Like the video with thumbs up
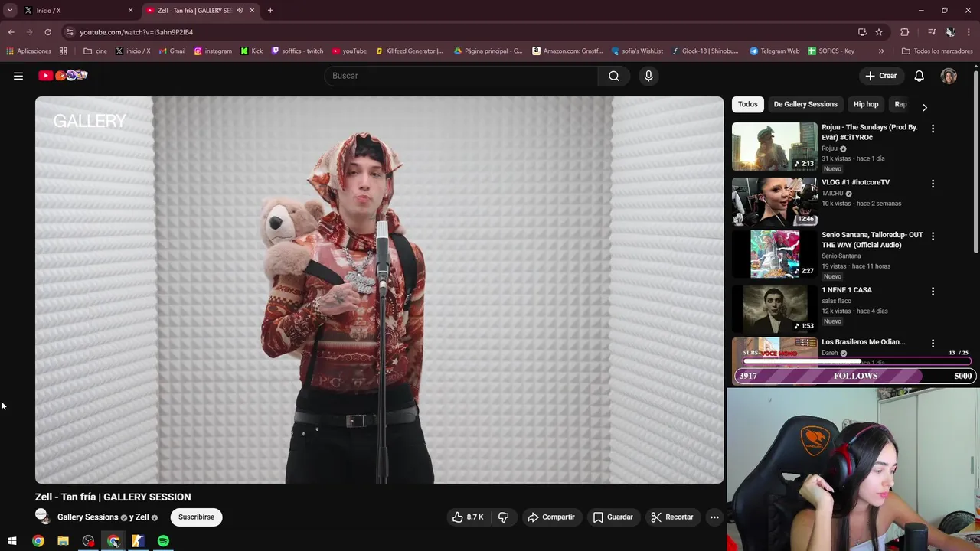 (x=468, y=517)
